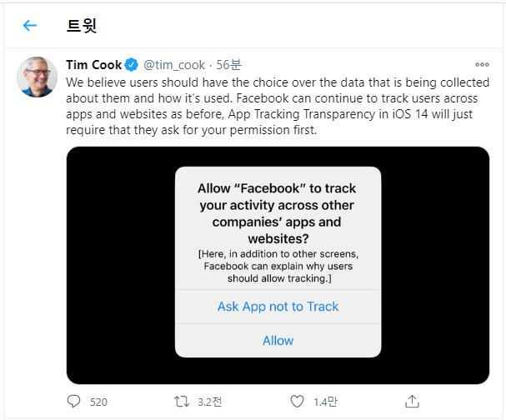The image size is (506, 420).
Task: Click the 520 replies count
Action: coord(98,402)
